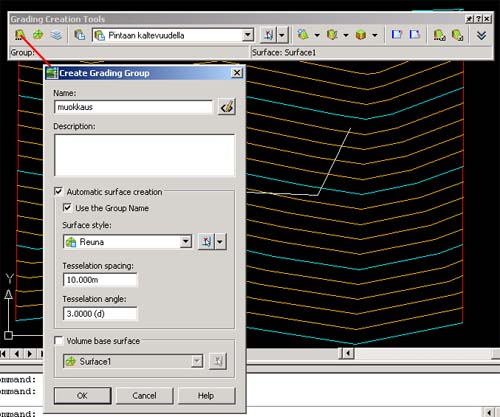Click the Set the Target Surface icon

[x=38, y=35]
